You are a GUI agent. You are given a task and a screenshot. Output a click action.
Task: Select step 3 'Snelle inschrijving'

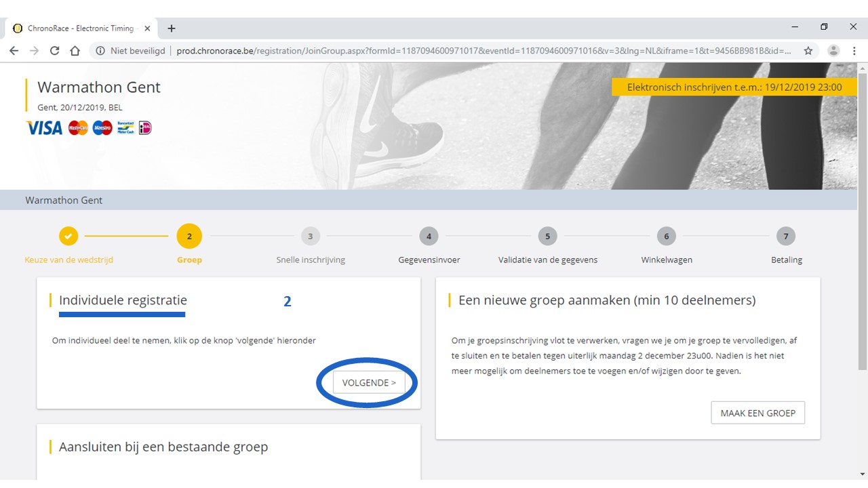point(311,237)
